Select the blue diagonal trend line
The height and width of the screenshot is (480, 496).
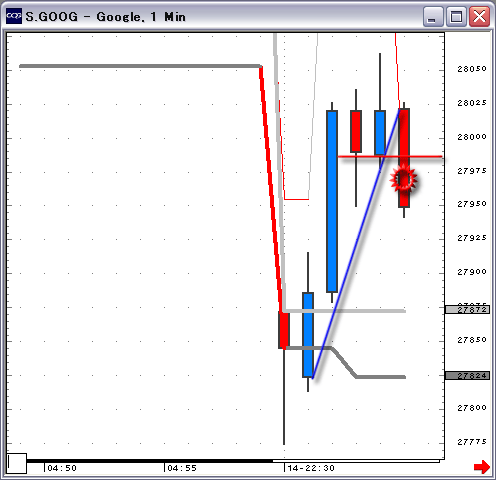coord(356,244)
